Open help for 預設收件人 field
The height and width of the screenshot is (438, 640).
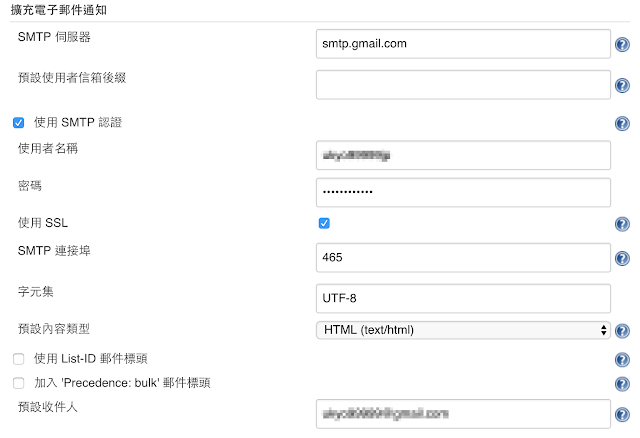(622, 414)
